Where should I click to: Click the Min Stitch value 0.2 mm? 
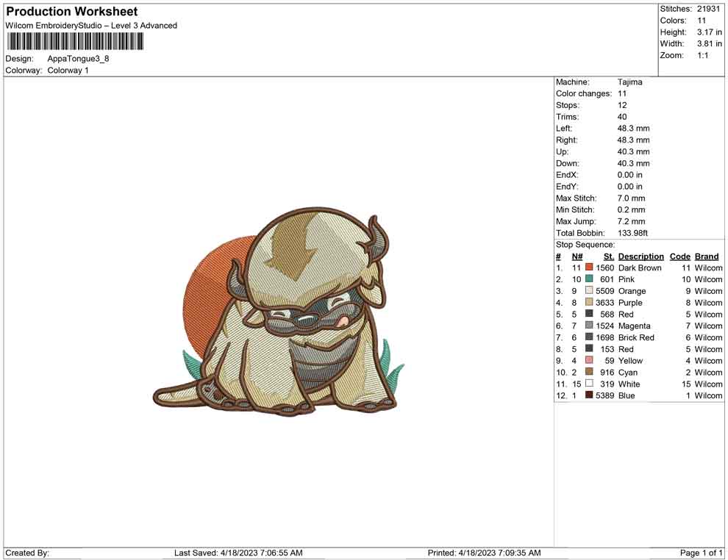tap(632, 209)
